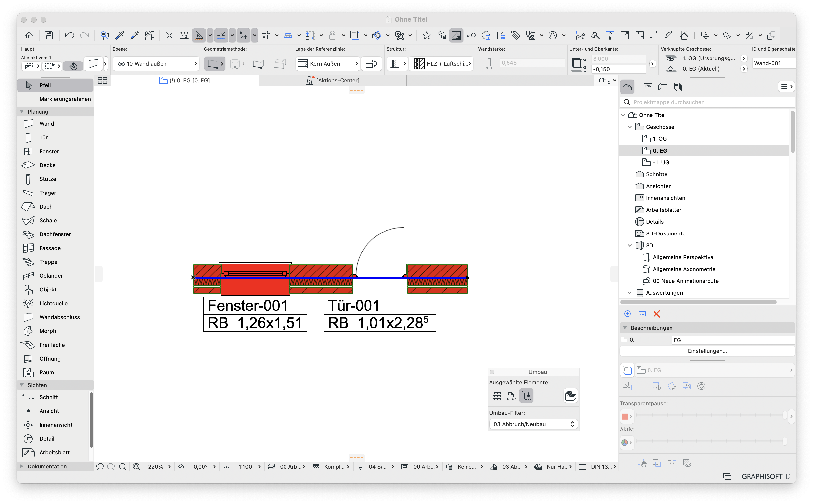The width and height of the screenshot is (813, 504).
Task: Click the Wand-001 ID field
Action: point(774,63)
